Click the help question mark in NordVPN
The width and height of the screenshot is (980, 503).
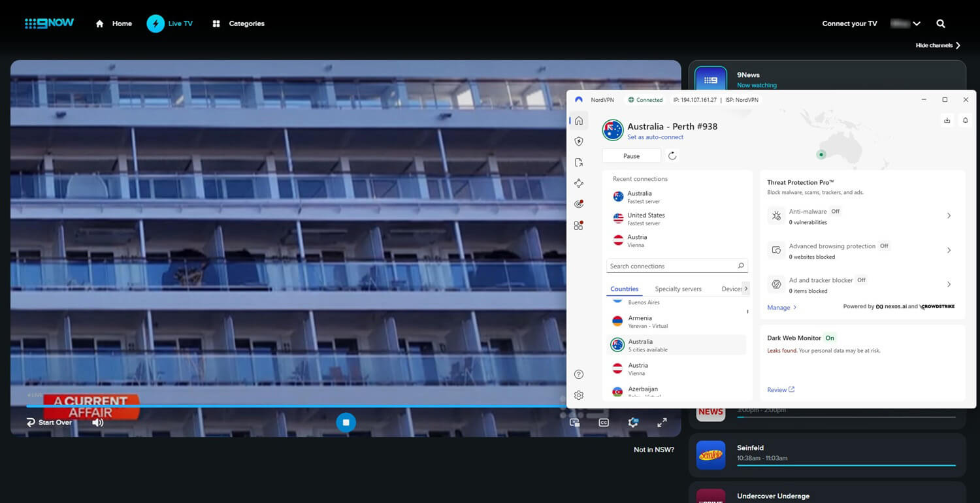pos(579,374)
